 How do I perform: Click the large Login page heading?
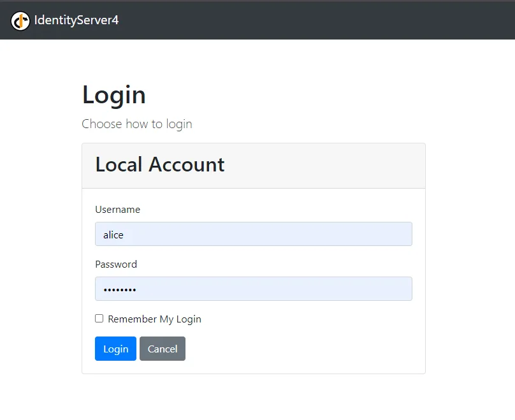click(x=114, y=95)
